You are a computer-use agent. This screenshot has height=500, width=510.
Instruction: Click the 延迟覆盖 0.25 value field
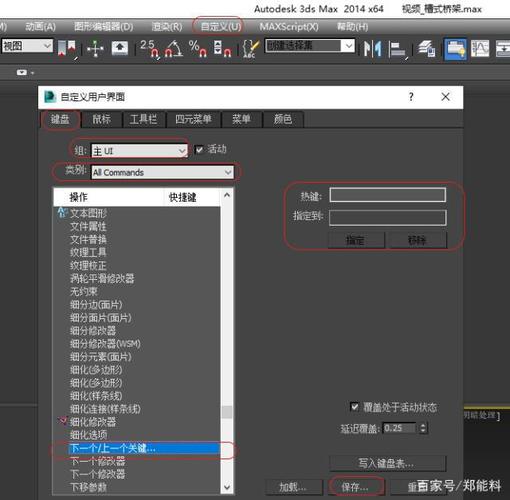coord(399,428)
